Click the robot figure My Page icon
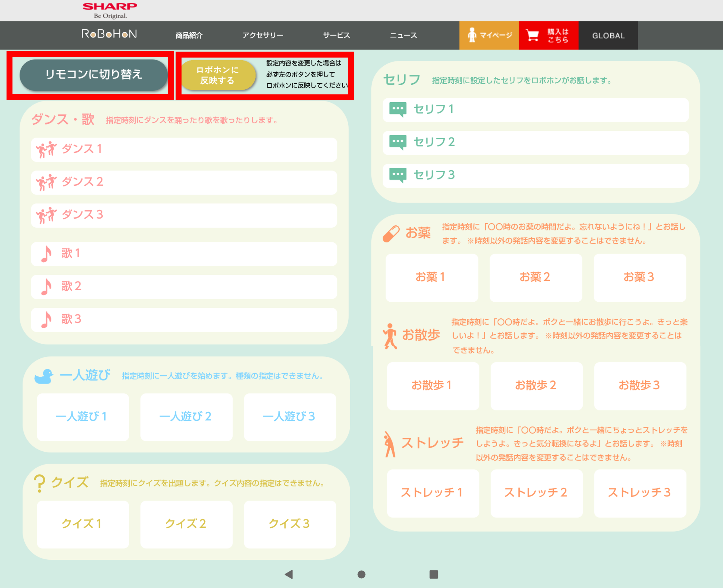723x588 pixels. coord(472,35)
